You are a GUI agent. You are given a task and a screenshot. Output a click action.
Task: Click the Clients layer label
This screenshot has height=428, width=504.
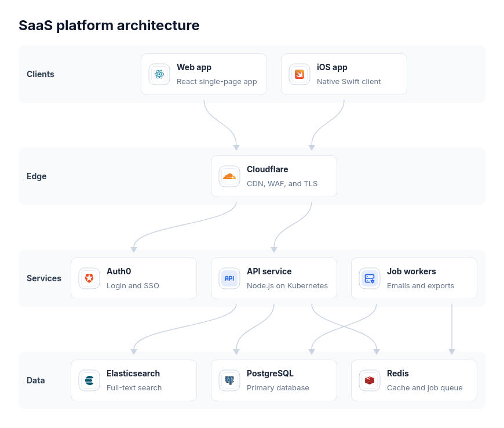[x=41, y=74]
